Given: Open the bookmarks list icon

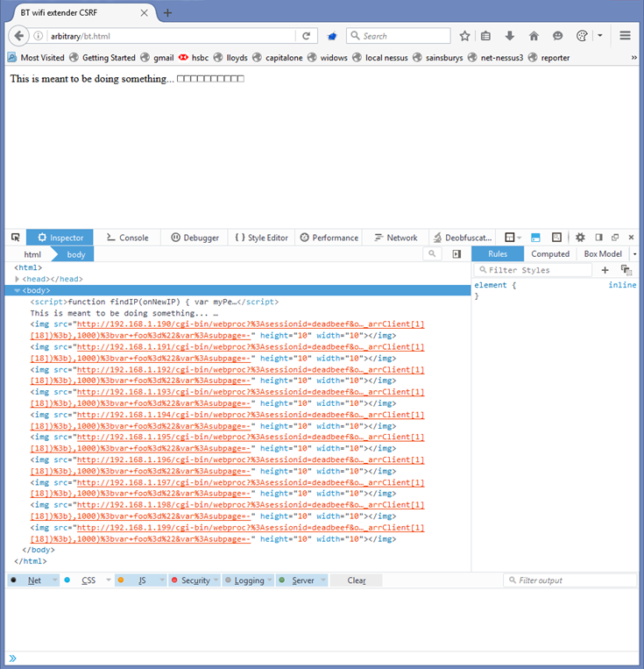Looking at the screenshot, I should point(485,36).
